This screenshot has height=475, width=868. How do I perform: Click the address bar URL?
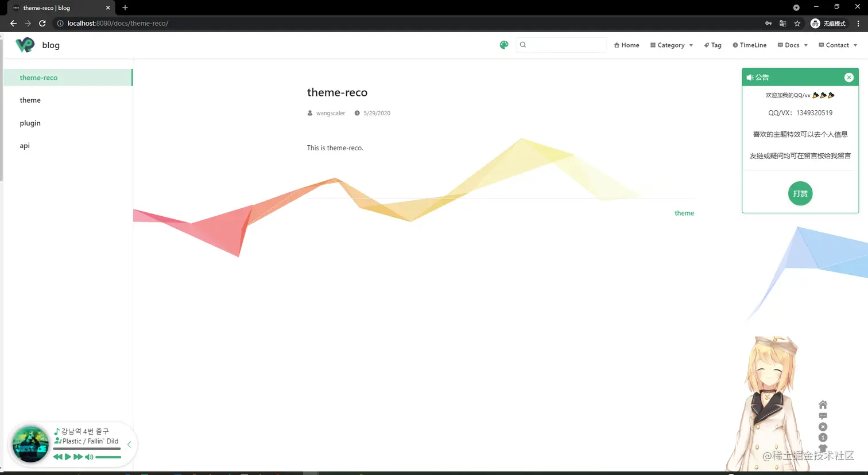tap(118, 24)
